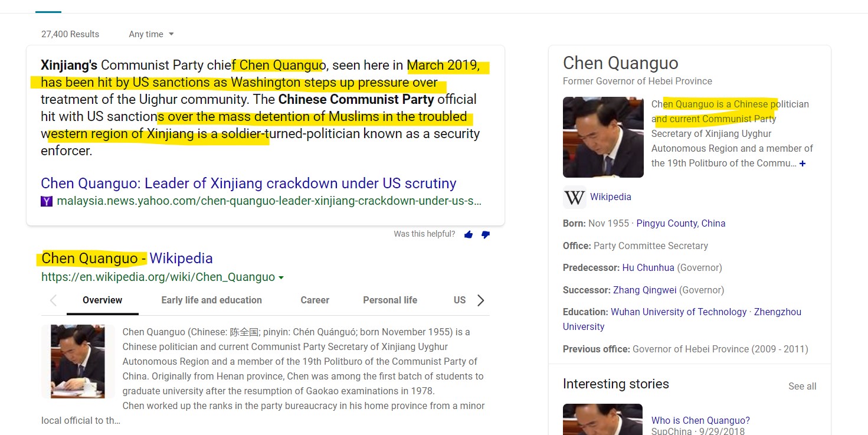The height and width of the screenshot is (435, 868).
Task: Click the Was this helpful? text
Action: point(424,234)
